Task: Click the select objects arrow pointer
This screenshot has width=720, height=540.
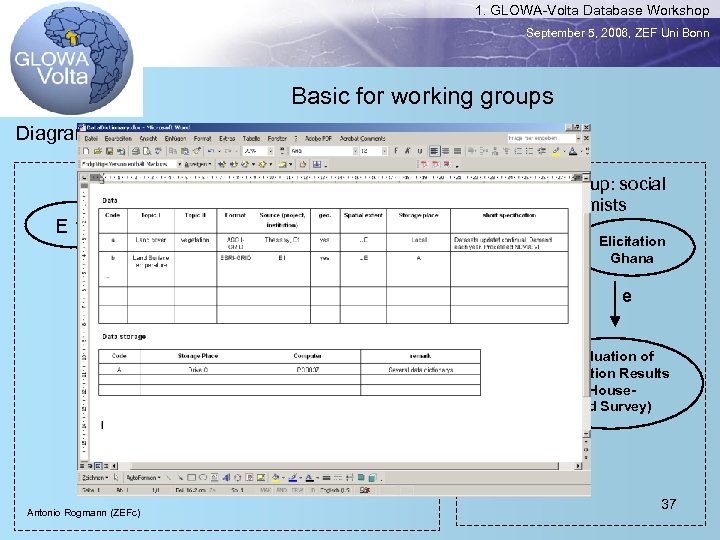Action: pyautogui.click(x=116, y=478)
